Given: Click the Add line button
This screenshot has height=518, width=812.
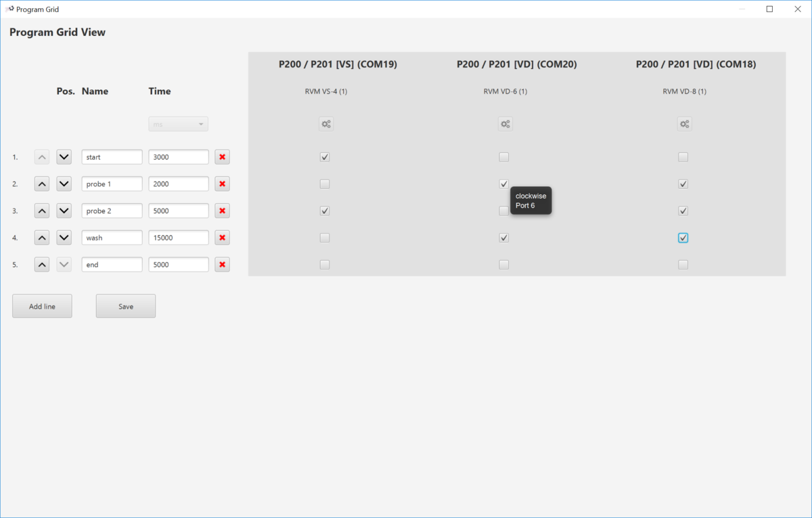Looking at the screenshot, I should [42, 306].
